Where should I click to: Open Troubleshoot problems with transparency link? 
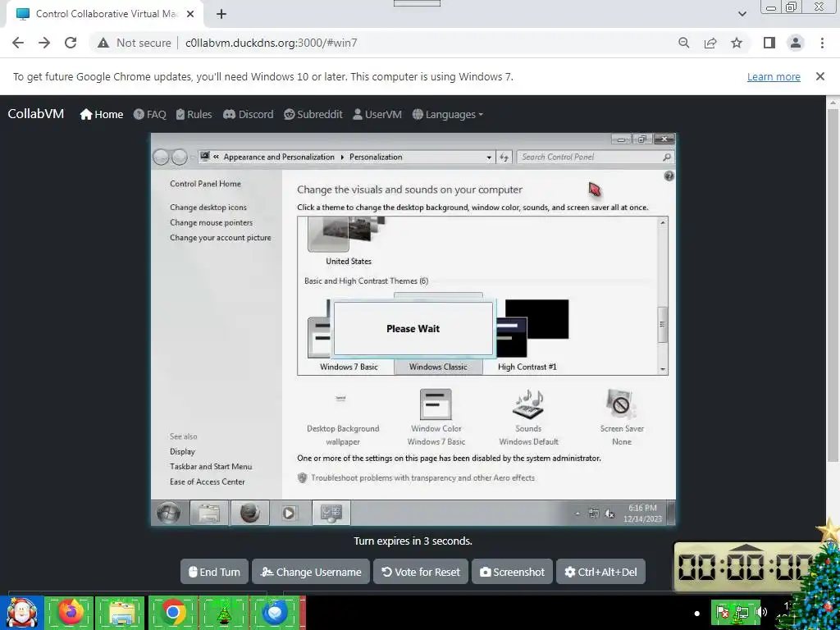click(x=422, y=478)
